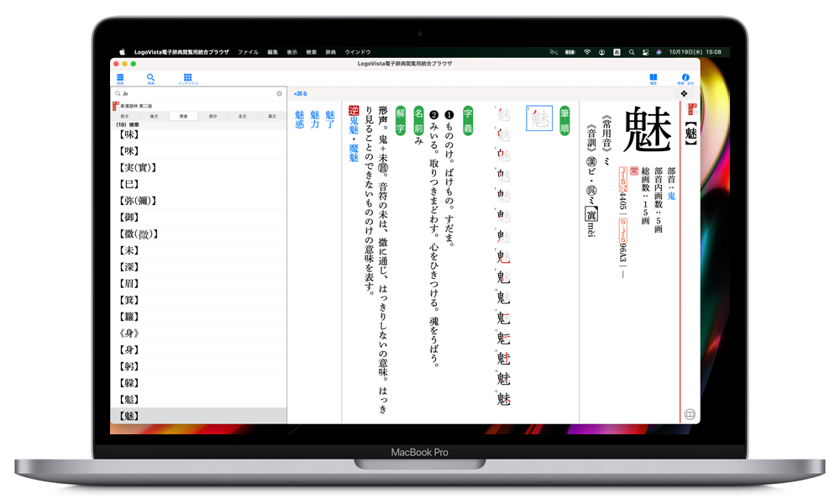Click the boxed first stroke-order thumbnail
This screenshot has width=840, height=504.
539,118
